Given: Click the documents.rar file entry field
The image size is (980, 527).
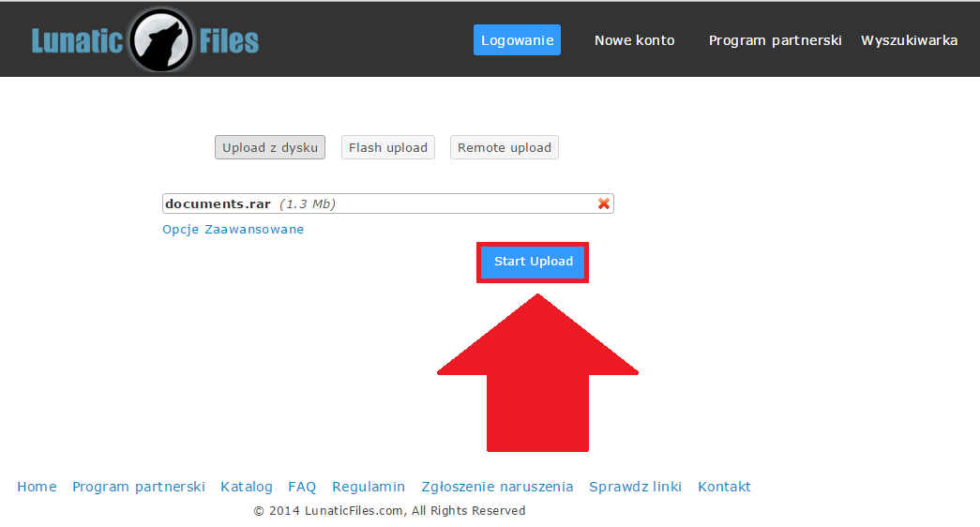Looking at the screenshot, I should tap(388, 203).
